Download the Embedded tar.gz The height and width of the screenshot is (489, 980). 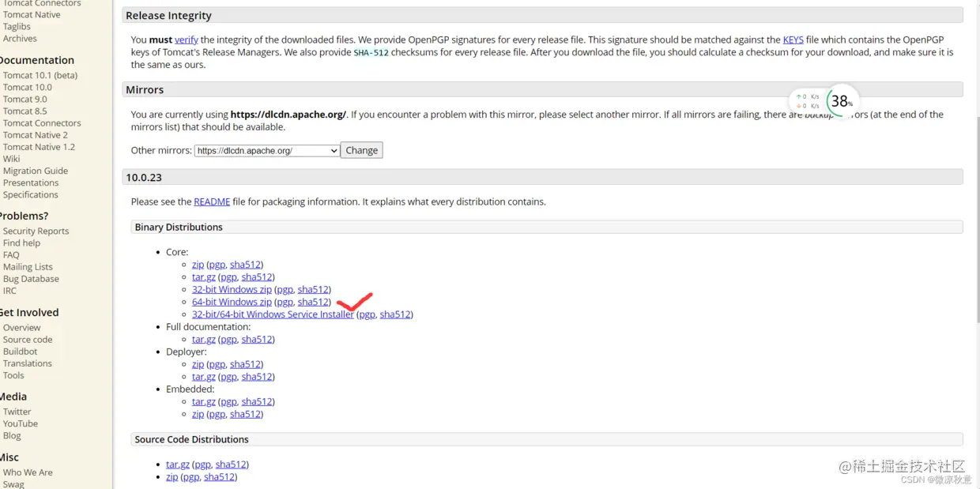(x=204, y=401)
